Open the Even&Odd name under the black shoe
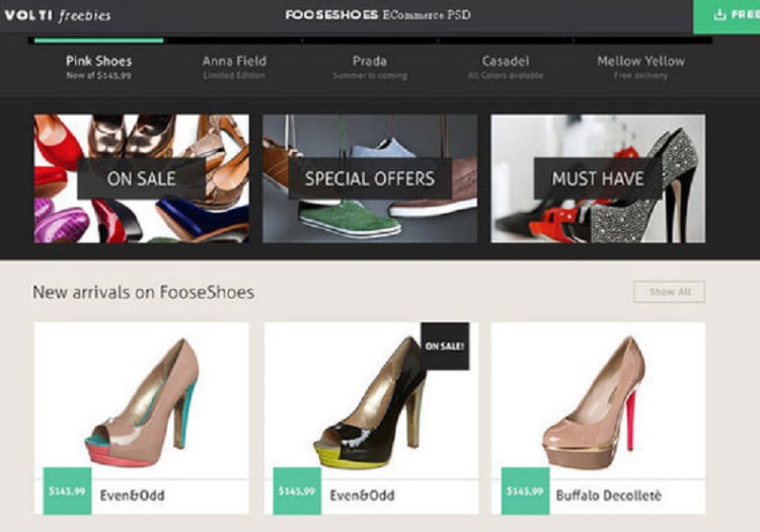The height and width of the screenshot is (532, 760). point(362,496)
